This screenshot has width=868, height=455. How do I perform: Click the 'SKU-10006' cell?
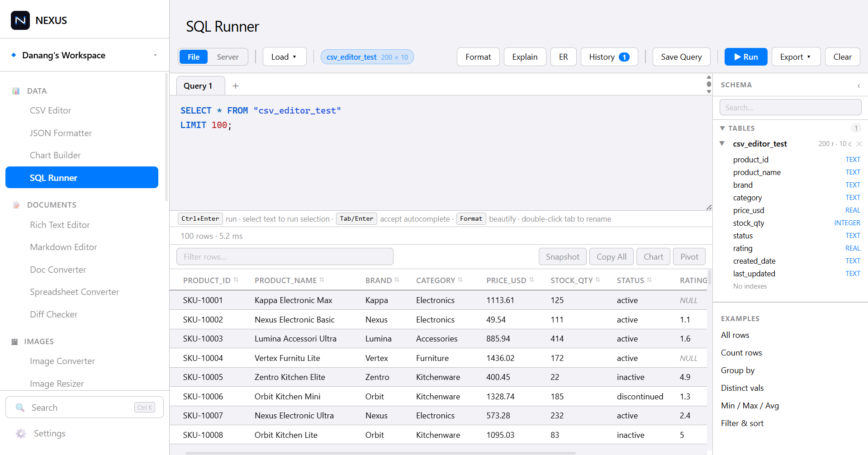203,397
